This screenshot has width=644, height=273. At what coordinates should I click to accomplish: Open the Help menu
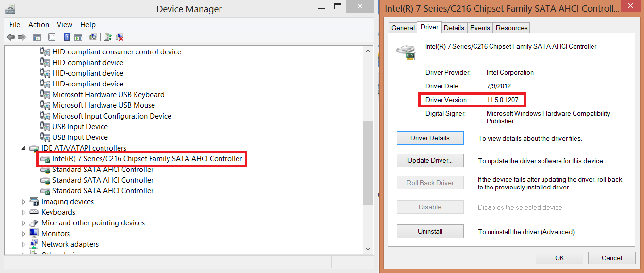(88, 25)
